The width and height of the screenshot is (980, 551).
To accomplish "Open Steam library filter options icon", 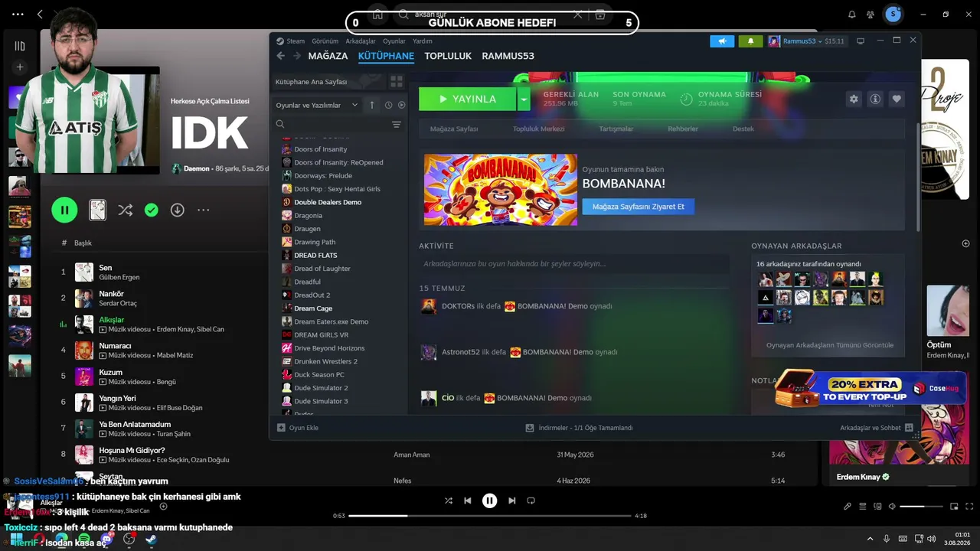I will click(397, 124).
